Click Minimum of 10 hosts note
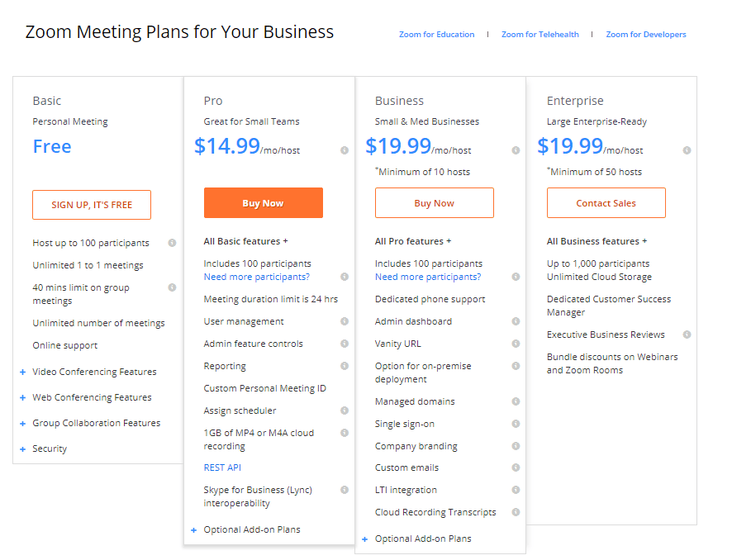 [423, 172]
